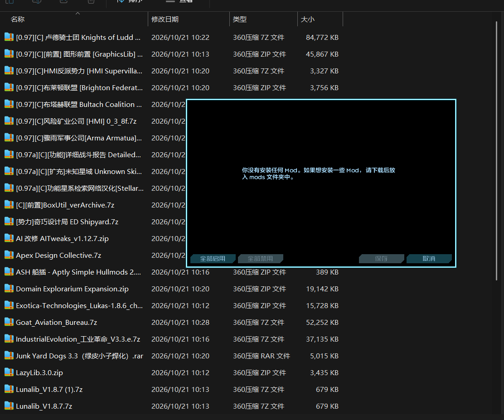504x420 pixels.
Task: Click 全部启用 in the mod dialog
Action: click(213, 259)
